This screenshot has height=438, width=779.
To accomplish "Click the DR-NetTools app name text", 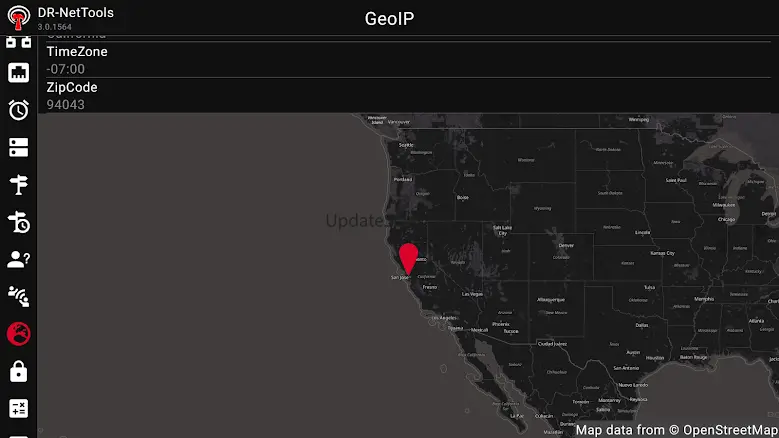I will point(76,12).
